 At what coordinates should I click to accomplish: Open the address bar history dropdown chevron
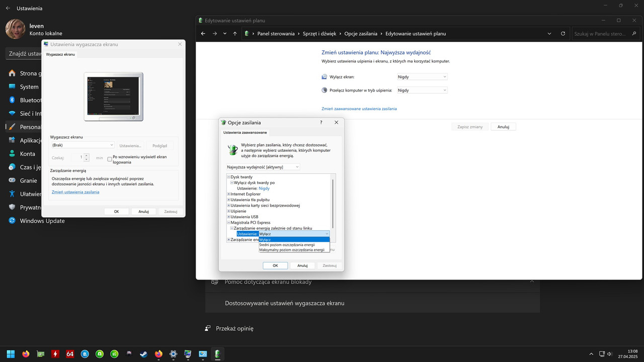pos(549,34)
